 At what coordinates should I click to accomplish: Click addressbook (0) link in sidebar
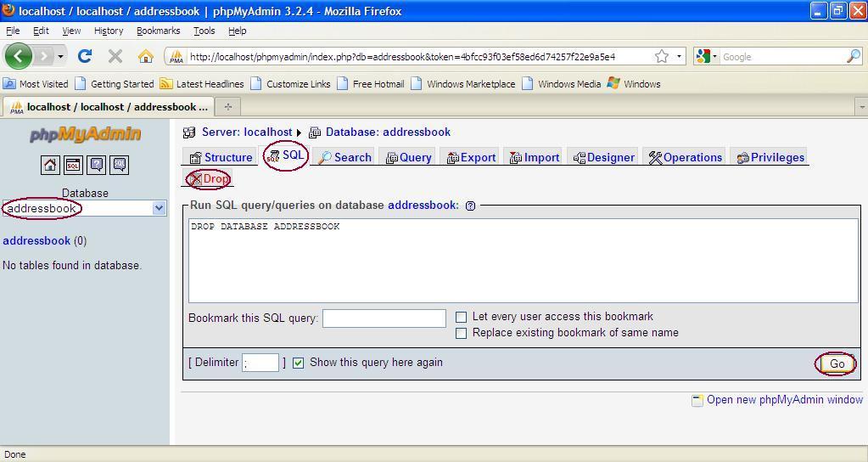pos(36,241)
